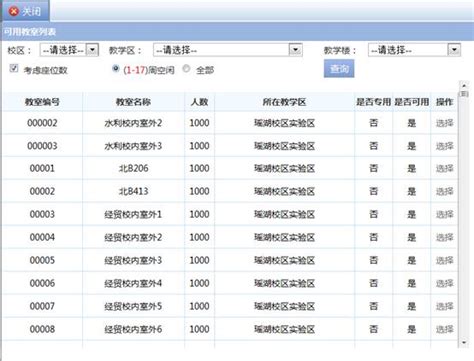474x361 pixels.
Task: Click the 查询 button
Action: [339, 68]
